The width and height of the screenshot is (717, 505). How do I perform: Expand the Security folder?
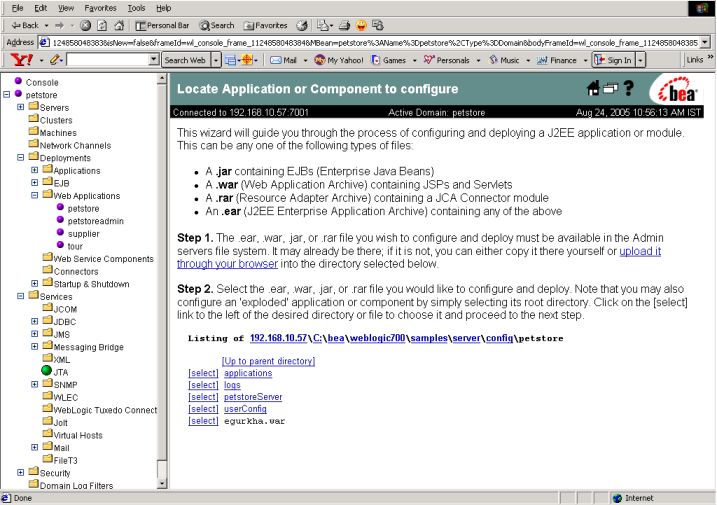(20, 472)
